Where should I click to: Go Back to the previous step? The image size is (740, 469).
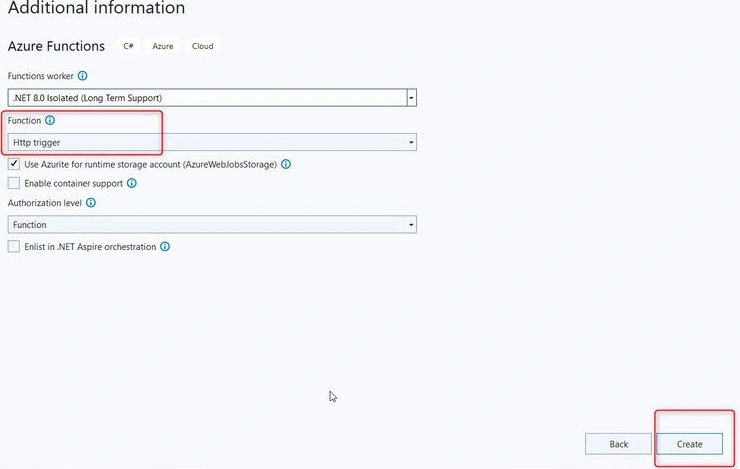pos(618,444)
